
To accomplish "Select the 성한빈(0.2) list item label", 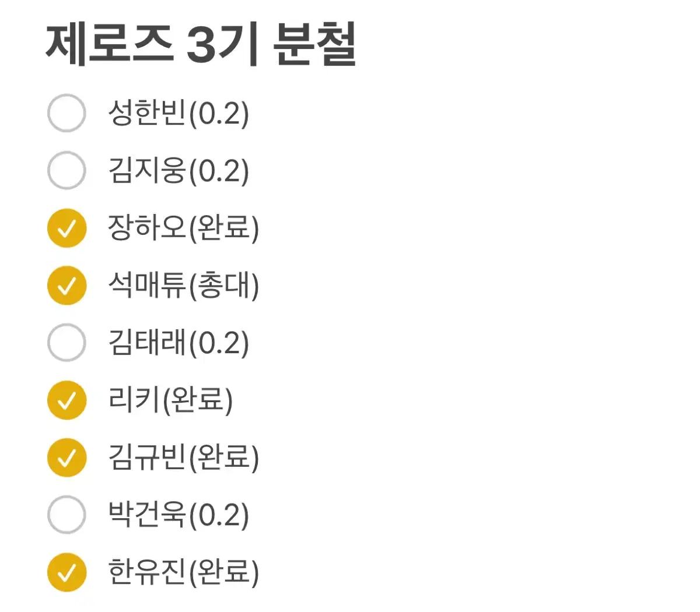I will pos(180,114).
